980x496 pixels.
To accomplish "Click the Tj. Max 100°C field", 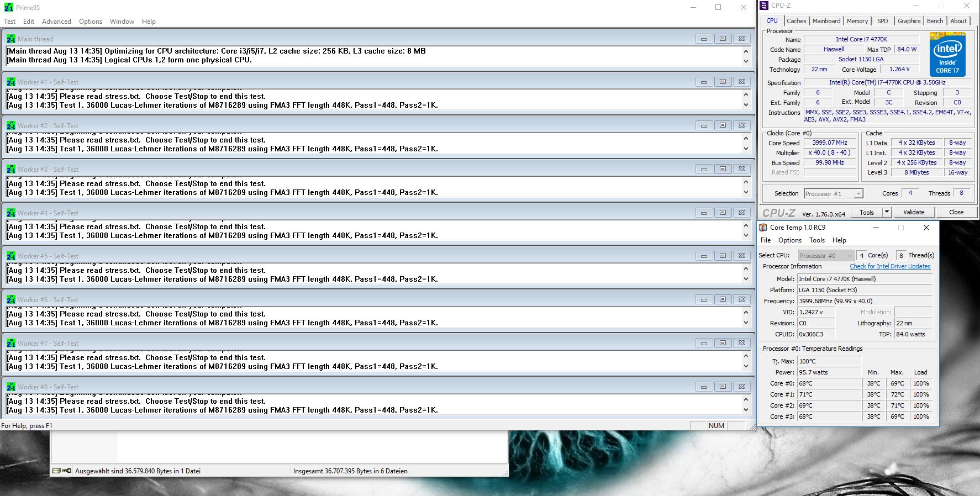I will click(829, 361).
